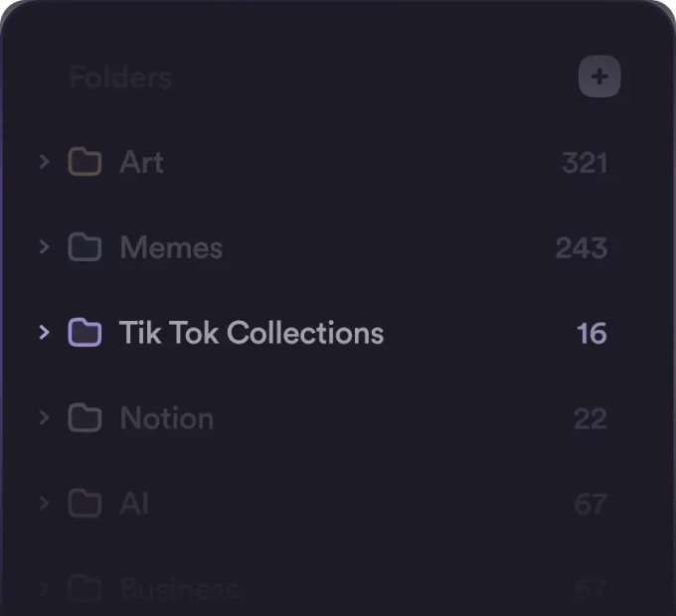Select the Memes folder name
The image size is (676, 616).
pyautogui.click(x=171, y=247)
